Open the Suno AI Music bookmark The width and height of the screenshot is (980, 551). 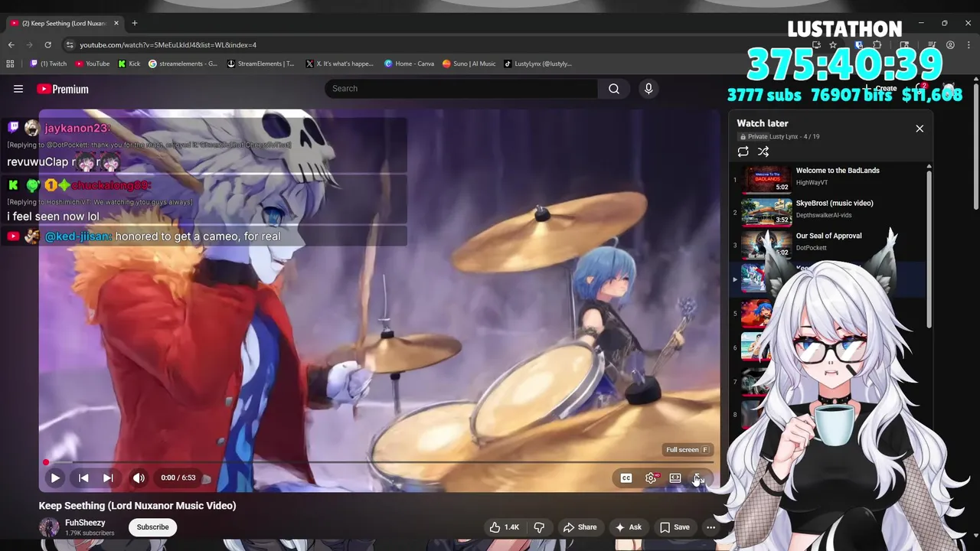[x=469, y=64]
